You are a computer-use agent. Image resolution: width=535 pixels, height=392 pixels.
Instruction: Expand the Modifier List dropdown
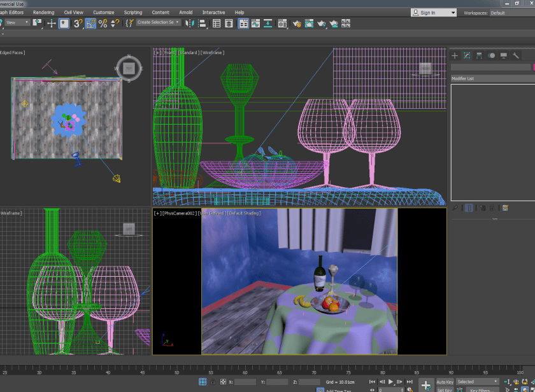coord(492,78)
